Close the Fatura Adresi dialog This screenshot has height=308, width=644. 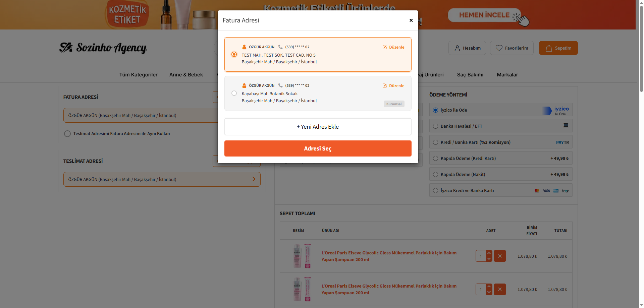[411, 20]
